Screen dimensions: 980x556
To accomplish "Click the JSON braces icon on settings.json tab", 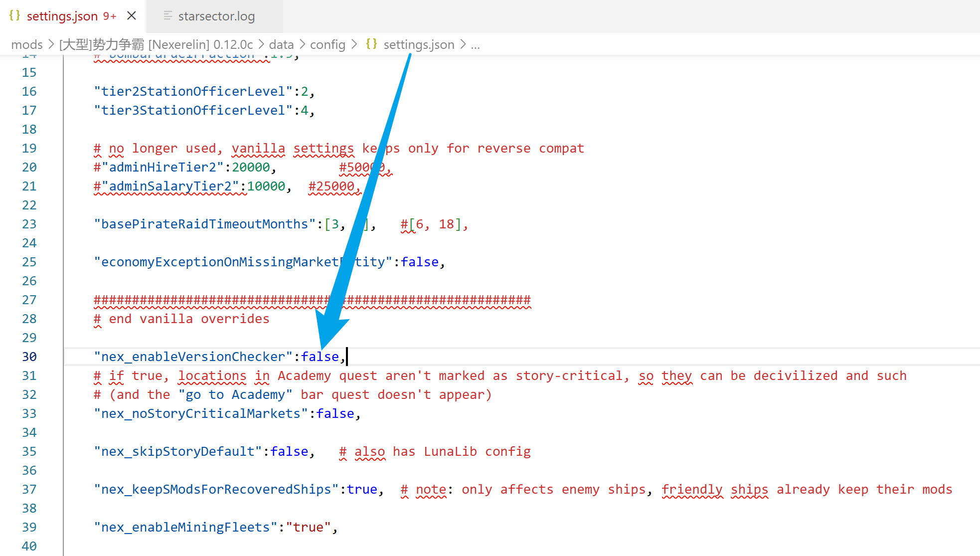I will click(14, 16).
